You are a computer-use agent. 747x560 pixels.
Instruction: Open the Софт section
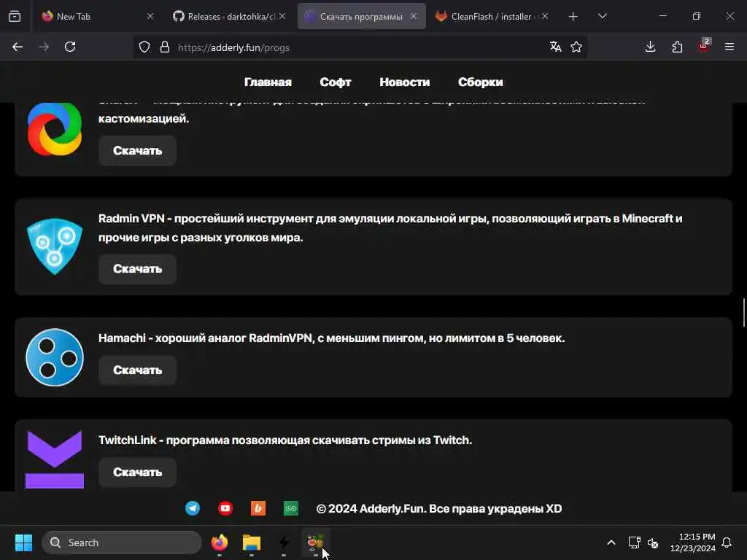[336, 82]
